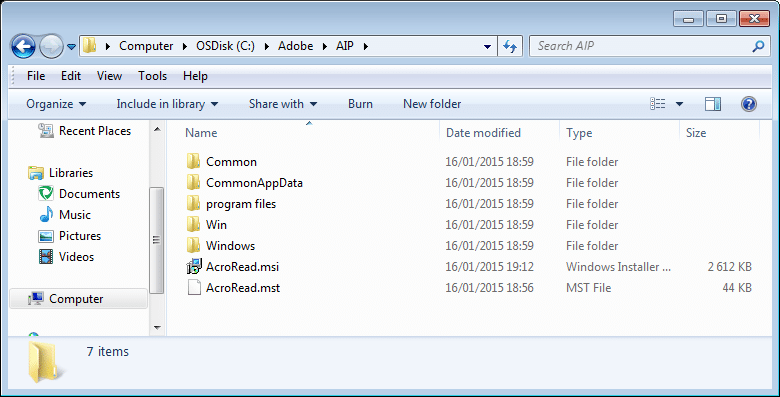Expand the arrow after AIP in breadcrumb
The width and height of the screenshot is (780, 397).
click(366, 46)
